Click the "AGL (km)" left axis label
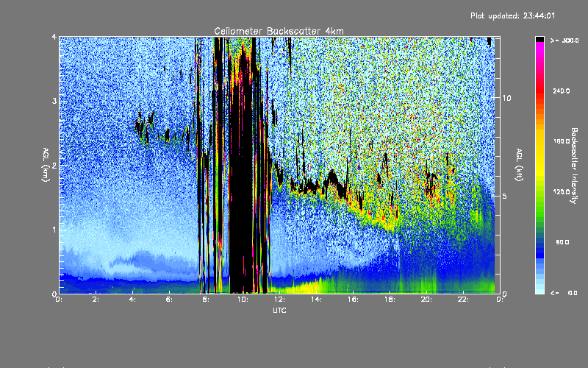The width and height of the screenshot is (588, 368). (x=46, y=165)
